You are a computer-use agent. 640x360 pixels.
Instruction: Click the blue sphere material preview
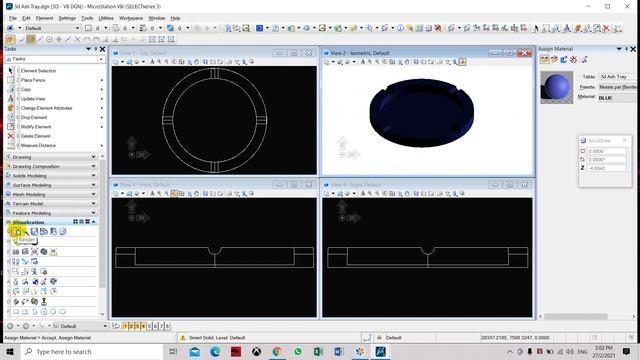coord(557,87)
